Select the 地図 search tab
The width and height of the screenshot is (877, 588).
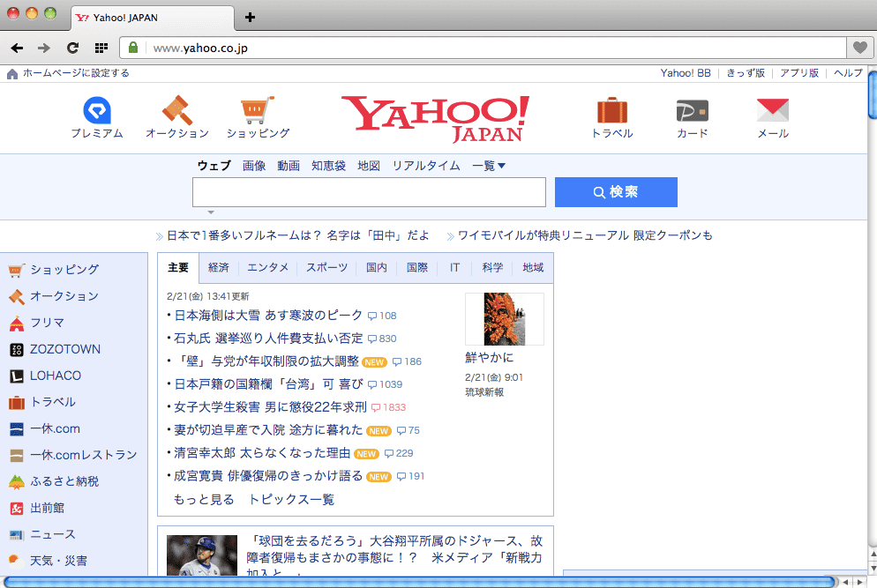369,166
